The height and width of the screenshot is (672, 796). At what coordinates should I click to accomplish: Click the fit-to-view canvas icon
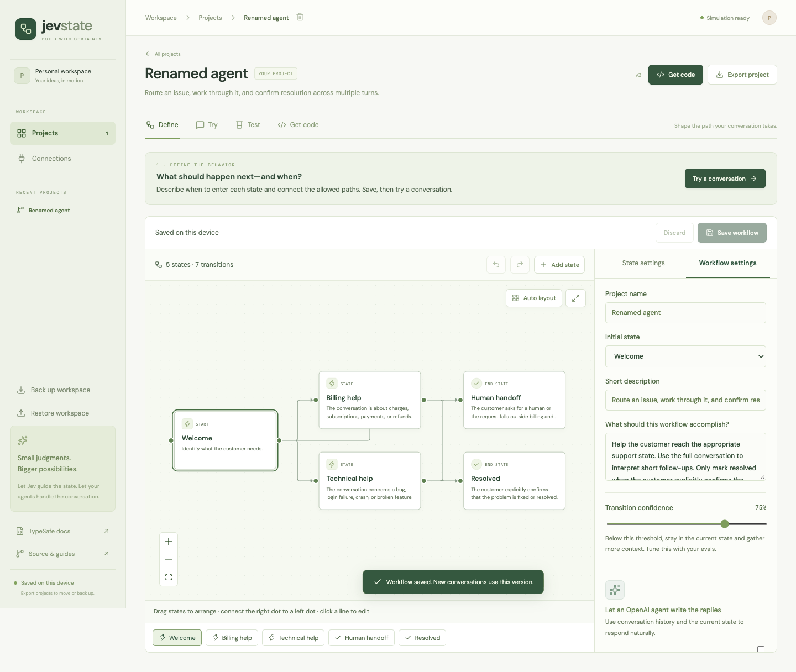(x=169, y=577)
